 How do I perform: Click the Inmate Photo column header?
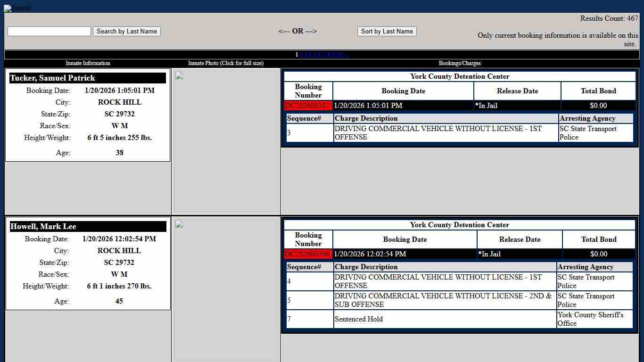226,63
